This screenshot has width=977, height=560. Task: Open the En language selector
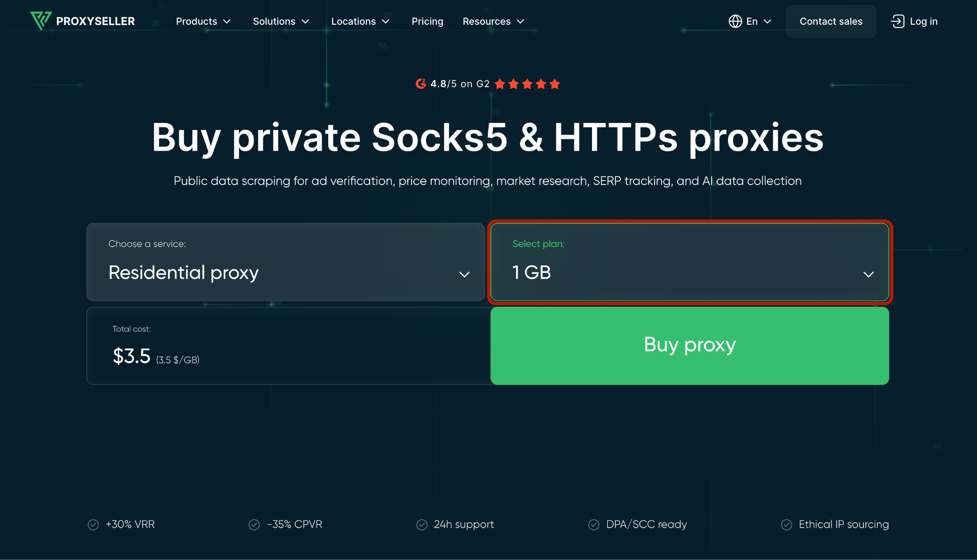pos(750,21)
